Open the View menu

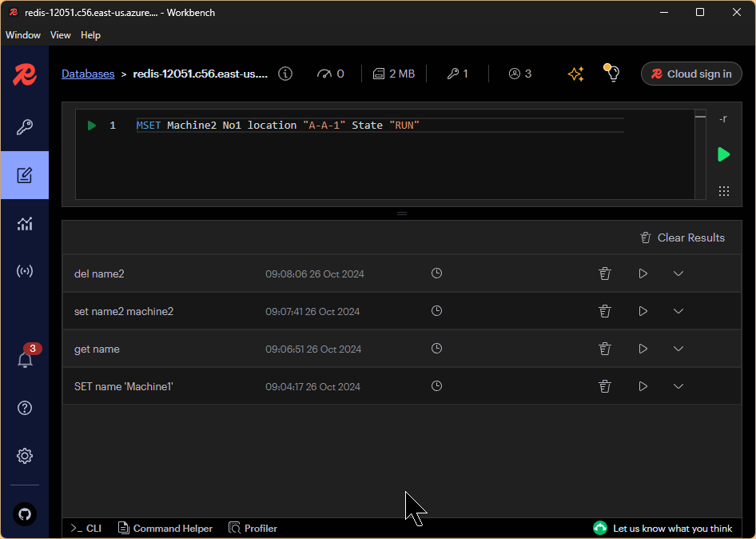60,35
